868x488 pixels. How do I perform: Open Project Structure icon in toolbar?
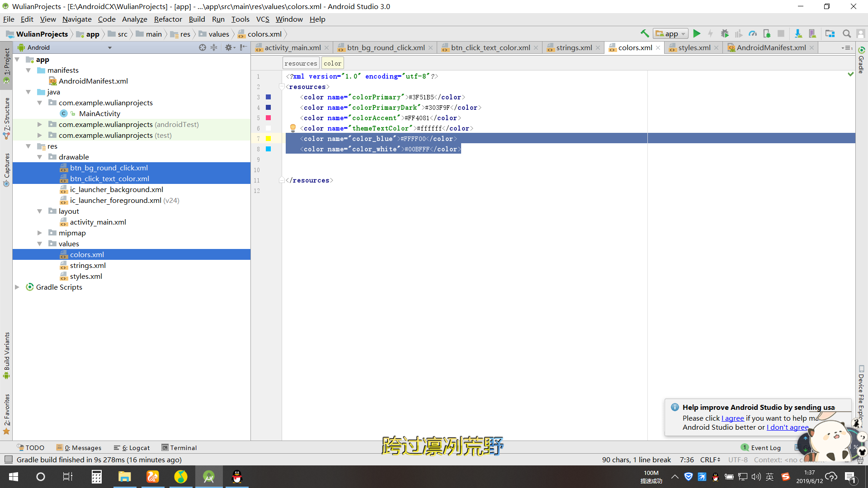click(830, 33)
